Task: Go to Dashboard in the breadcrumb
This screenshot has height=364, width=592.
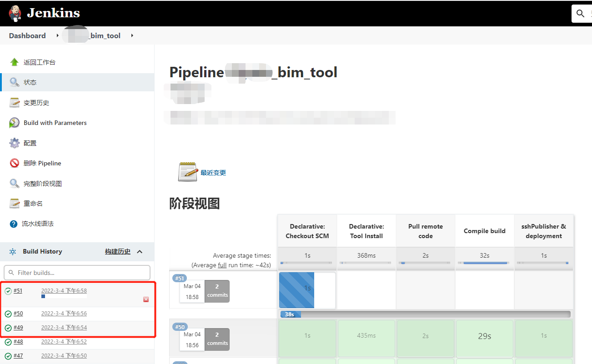Action: click(27, 35)
